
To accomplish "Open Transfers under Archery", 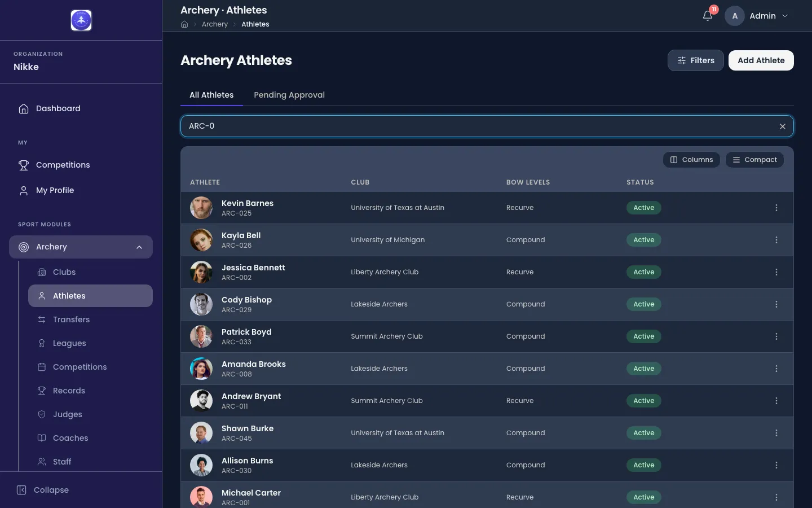I will coord(90,319).
